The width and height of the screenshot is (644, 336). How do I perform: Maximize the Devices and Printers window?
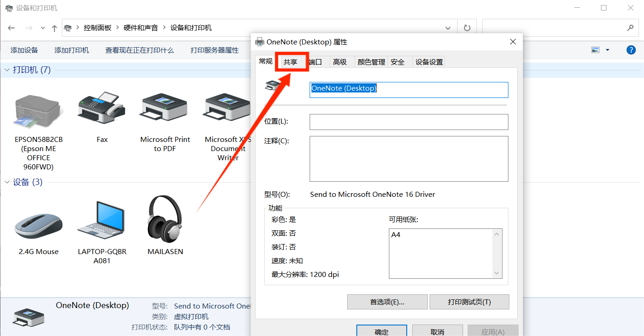click(x=604, y=8)
